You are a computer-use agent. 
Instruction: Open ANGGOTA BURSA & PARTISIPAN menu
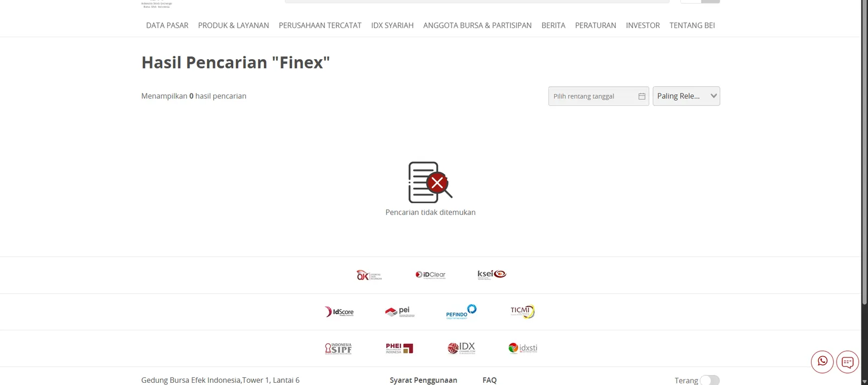pyautogui.click(x=477, y=26)
